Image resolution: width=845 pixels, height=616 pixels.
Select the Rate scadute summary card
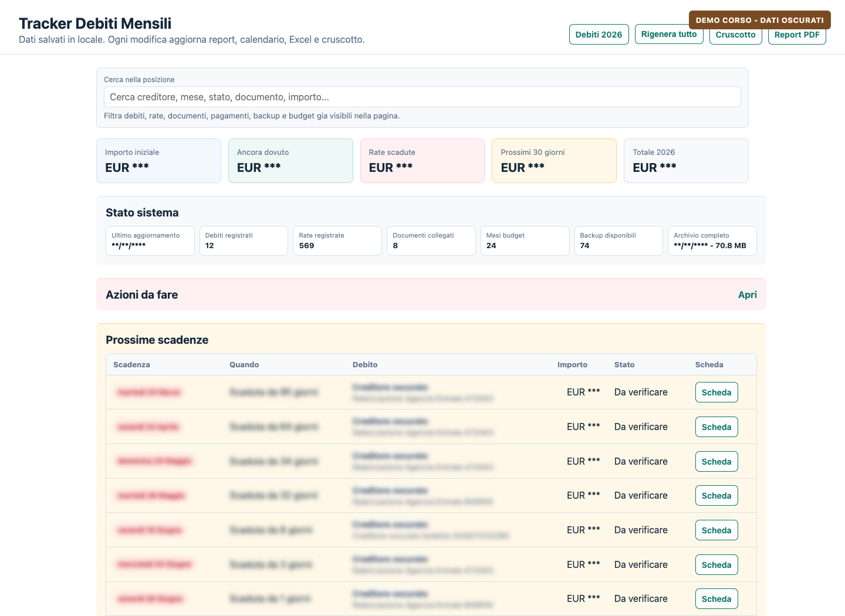(422, 161)
